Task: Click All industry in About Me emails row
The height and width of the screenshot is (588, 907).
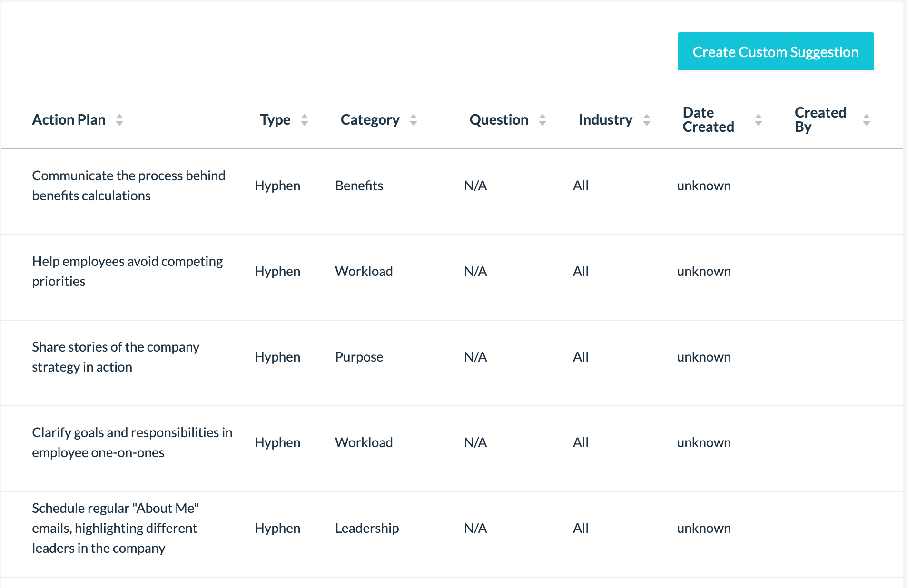Action: 581,528
